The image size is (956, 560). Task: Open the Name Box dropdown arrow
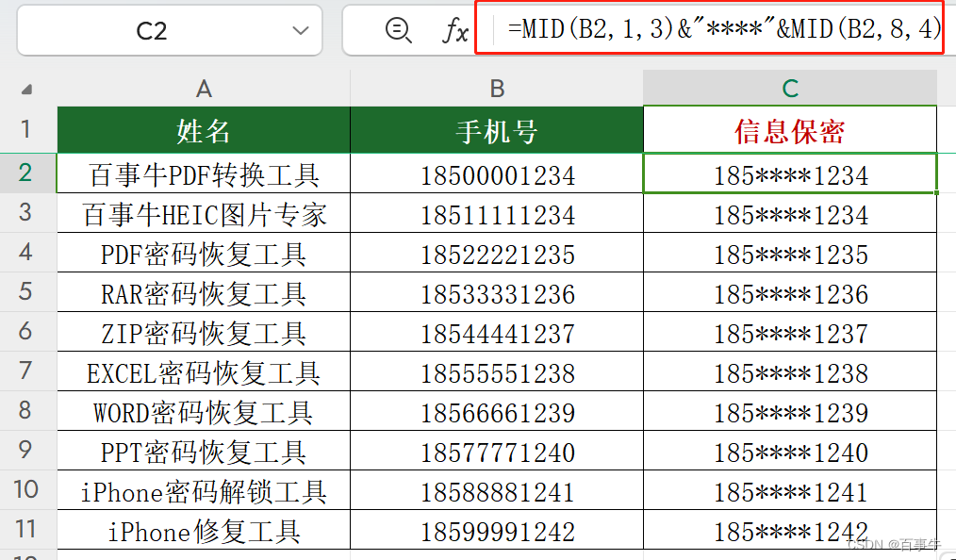click(x=300, y=30)
